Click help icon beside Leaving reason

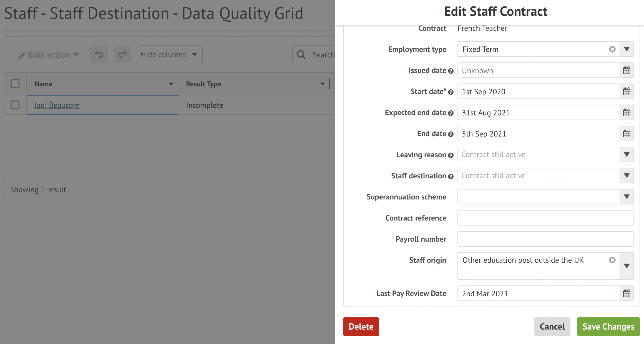(451, 155)
